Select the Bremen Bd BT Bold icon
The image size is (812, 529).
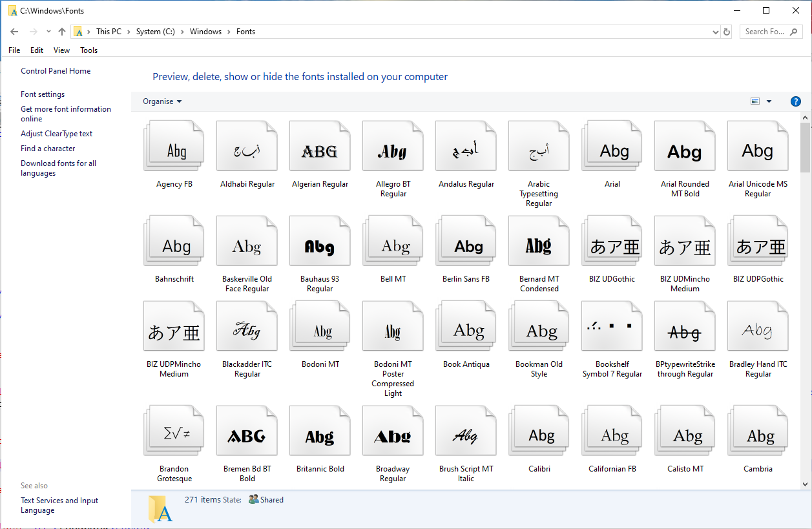[247, 431]
